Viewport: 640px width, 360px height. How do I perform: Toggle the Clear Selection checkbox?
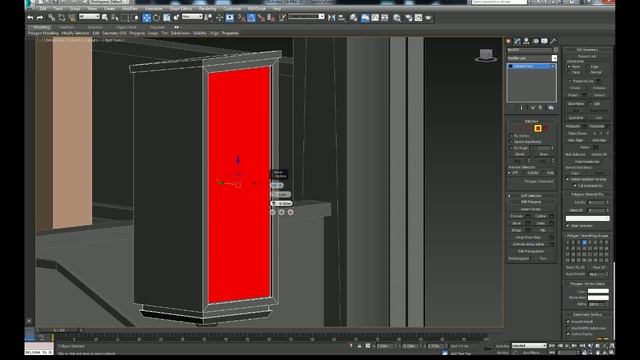coord(568,226)
